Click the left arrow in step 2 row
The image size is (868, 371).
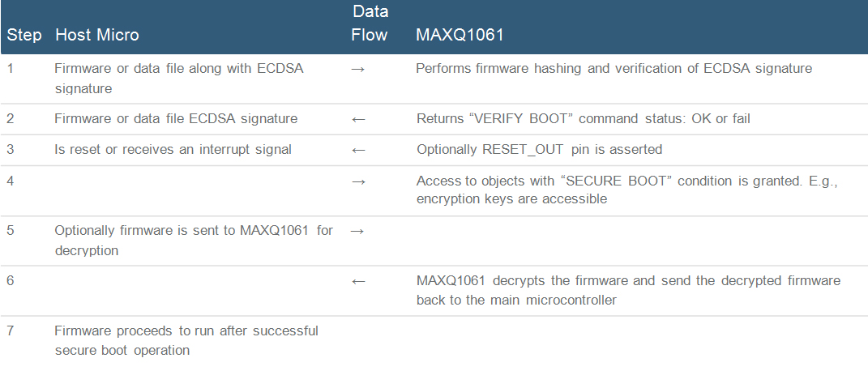tap(358, 119)
